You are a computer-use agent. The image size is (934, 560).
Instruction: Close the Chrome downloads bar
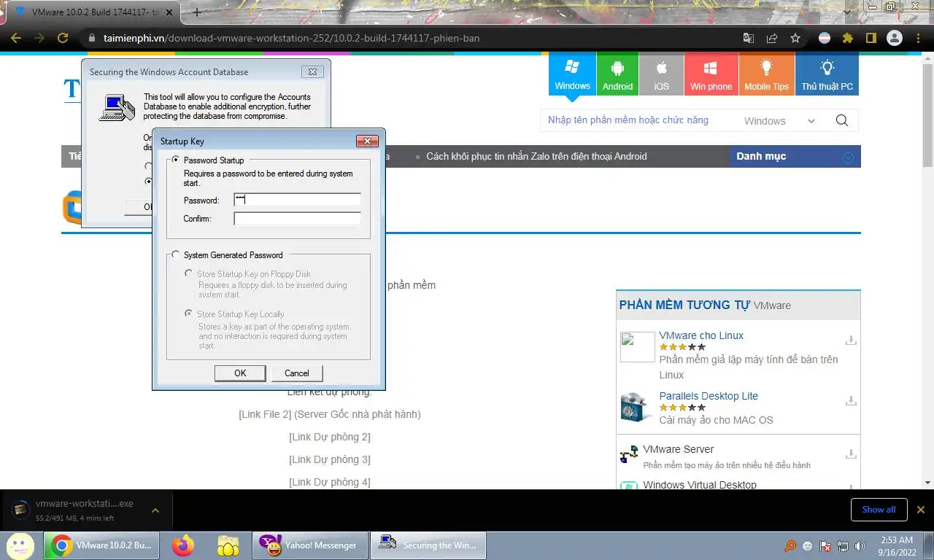921,510
